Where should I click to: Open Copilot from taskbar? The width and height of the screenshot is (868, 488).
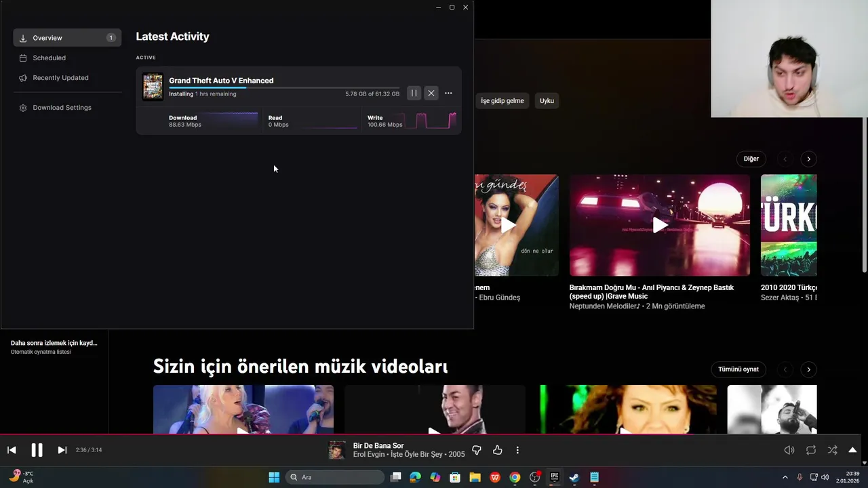tap(435, 477)
